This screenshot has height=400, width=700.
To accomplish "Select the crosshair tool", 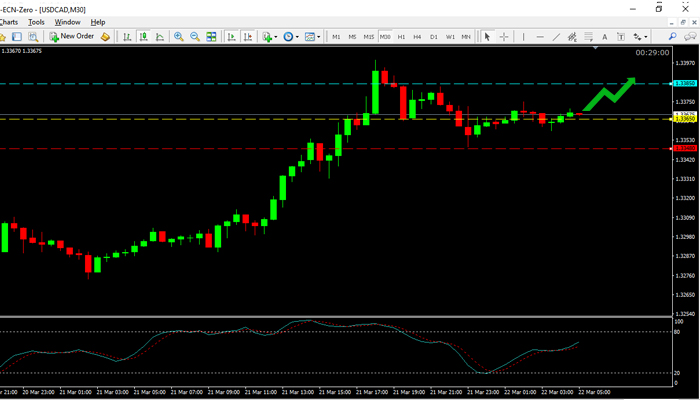I will click(504, 37).
